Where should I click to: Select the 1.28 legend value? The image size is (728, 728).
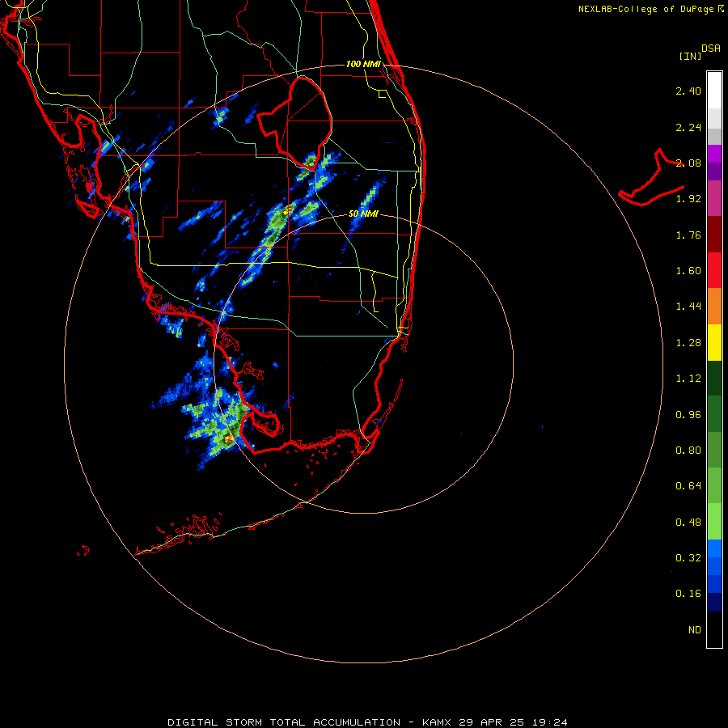point(688,343)
